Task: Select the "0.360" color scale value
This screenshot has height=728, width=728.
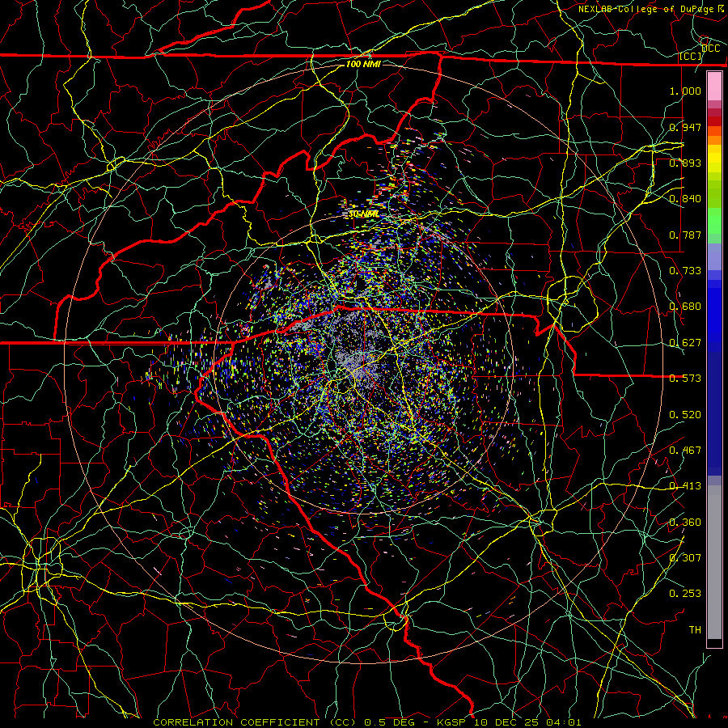Action: [x=685, y=523]
